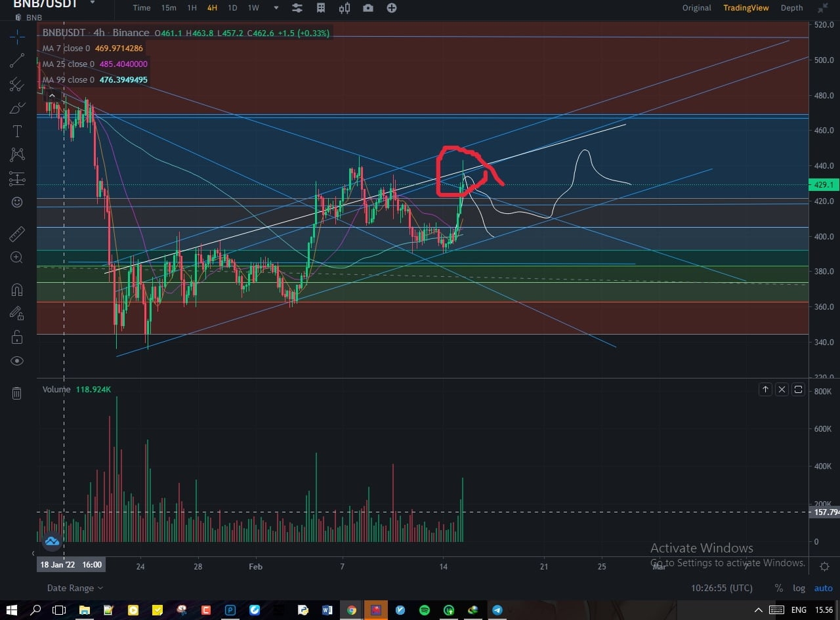Screen dimensions: 840x620
Task: Click the grid layout icon in the toolbar
Action: point(321,8)
